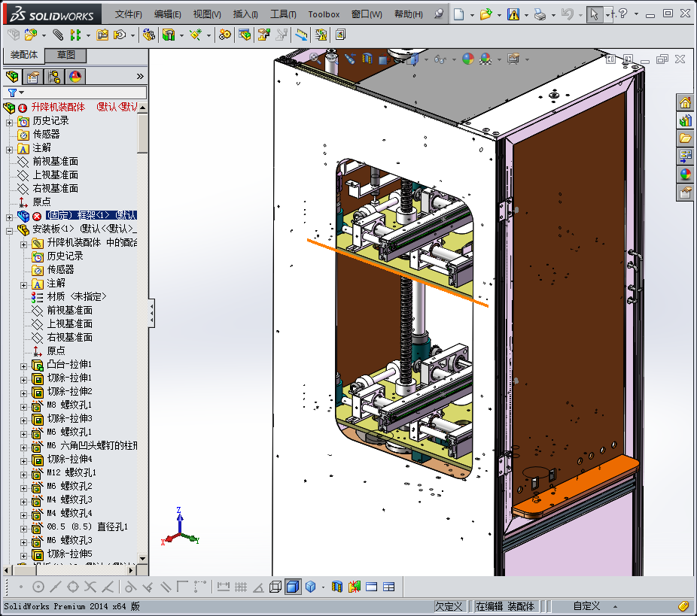Open the Toolbox menu

tap(324, 14)
